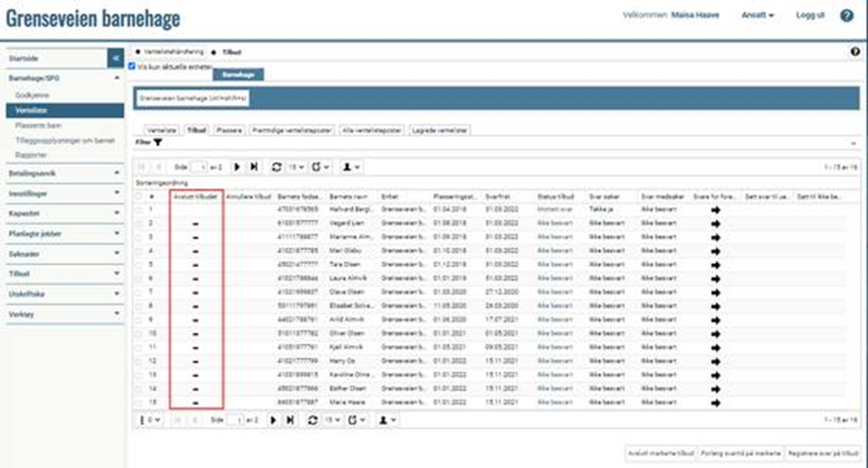Tick the checkbox for row 1
The width and height of the screenshot is (868, 468).
pos(139,210)
